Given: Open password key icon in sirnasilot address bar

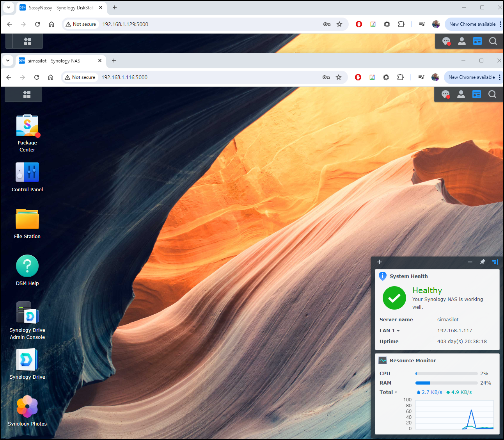Looking at the screenshot, I should (x=326, y=77).
